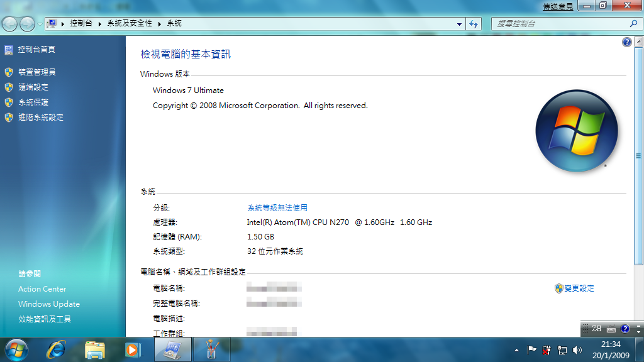Click the 檢視電腦的基本資訊 heading
The width and height of the screenshot is (644, 362).
186,54
